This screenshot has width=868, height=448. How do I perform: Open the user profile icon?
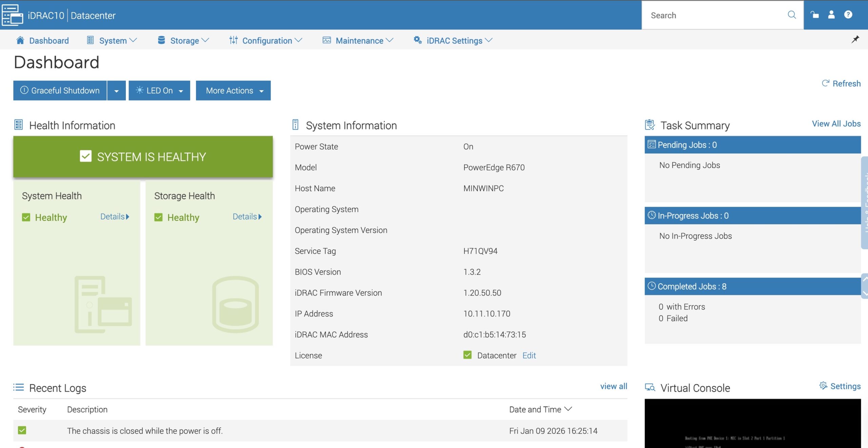pos(831,15)
